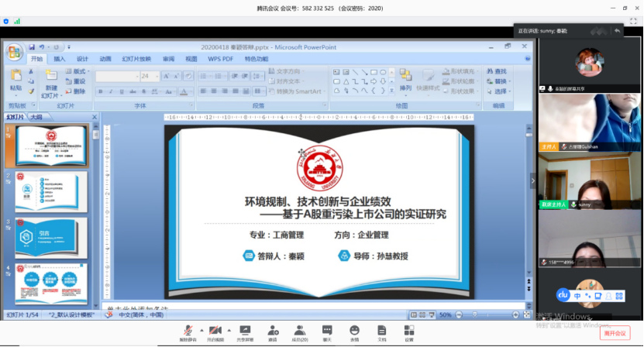Screen dimensions: 644x347
Task: Toggle text shadow formatting
Action: (x=143, y=91)
